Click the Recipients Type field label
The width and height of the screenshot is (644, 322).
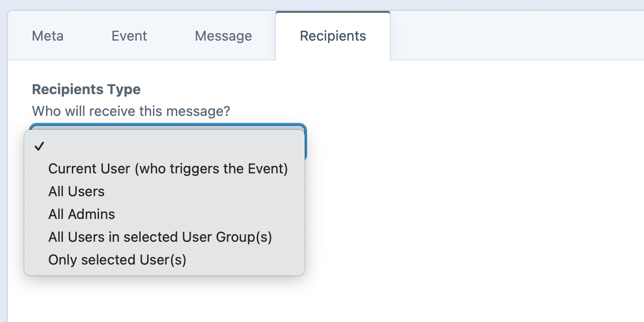point(86,90)
